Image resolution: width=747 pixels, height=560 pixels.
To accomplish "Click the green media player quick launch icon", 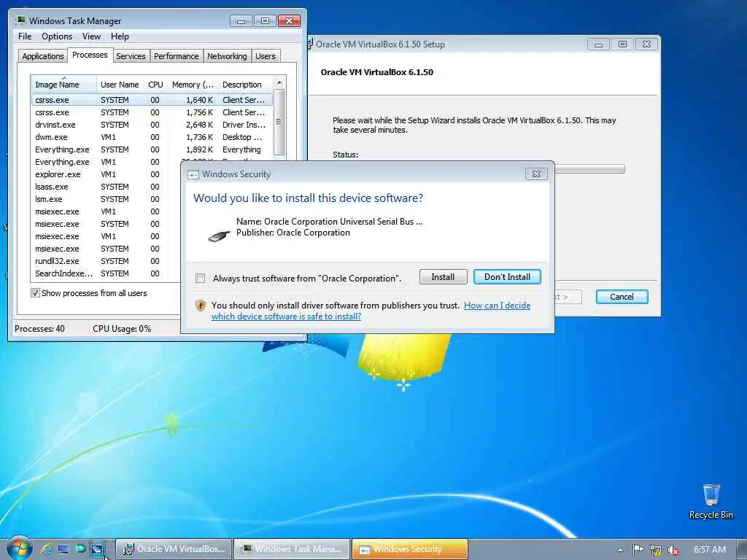I will point(80,549).
